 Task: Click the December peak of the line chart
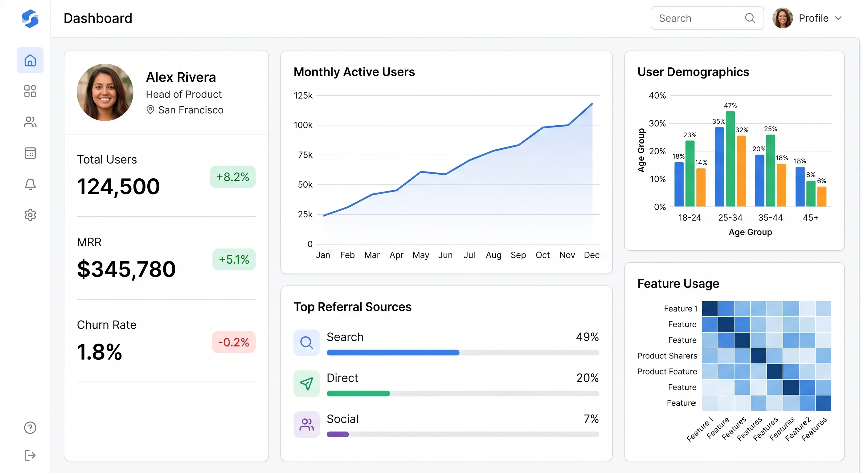[592, 104]
